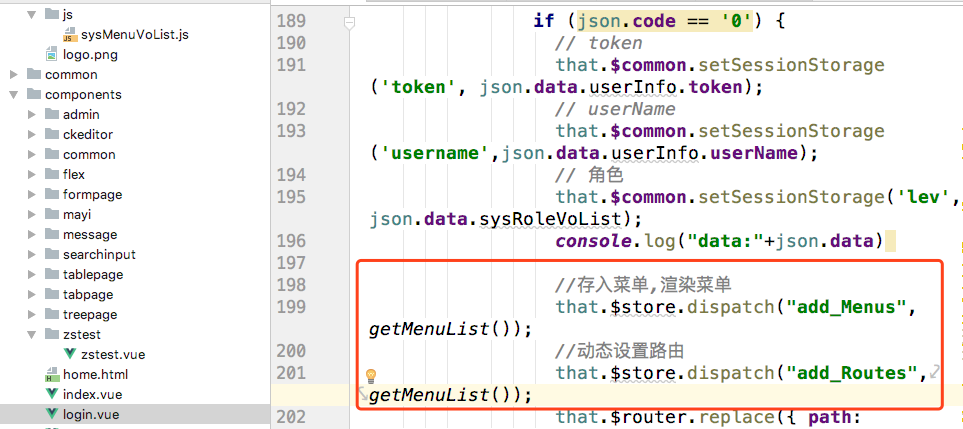The height and width of the screenshot is (429, 963).
Task: Click line number 189 in the gutter
Action: [x=291, y=21]
